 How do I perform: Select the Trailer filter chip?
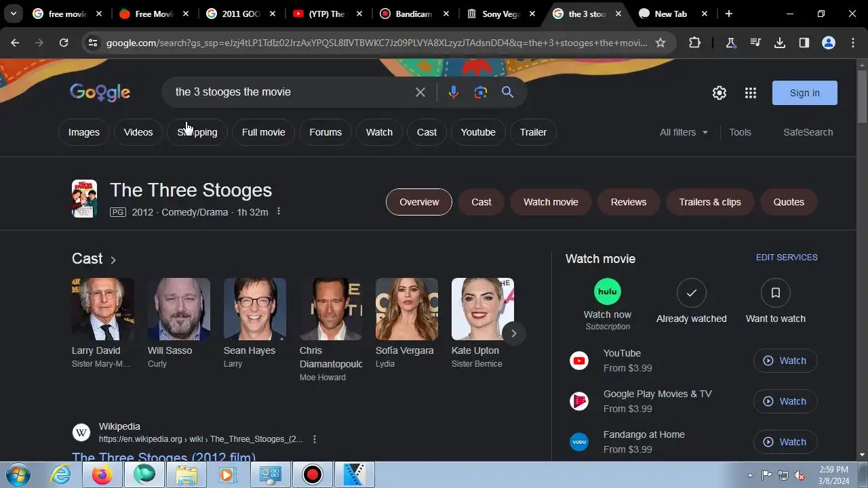coord(533,132)
